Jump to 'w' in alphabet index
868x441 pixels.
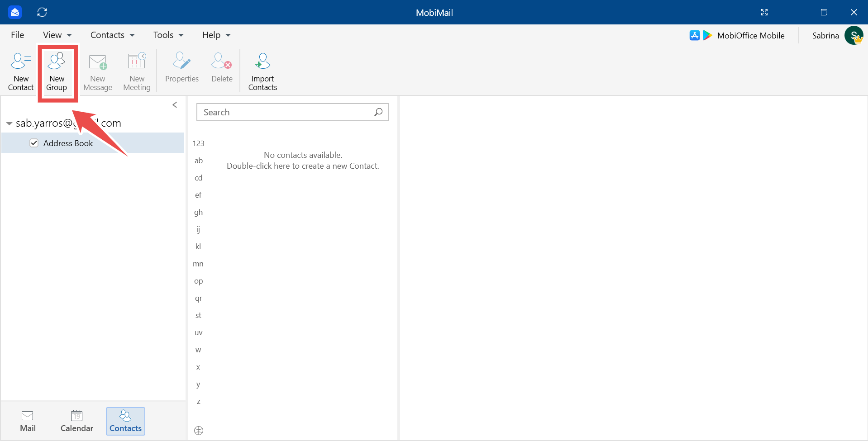click(198, 350)
